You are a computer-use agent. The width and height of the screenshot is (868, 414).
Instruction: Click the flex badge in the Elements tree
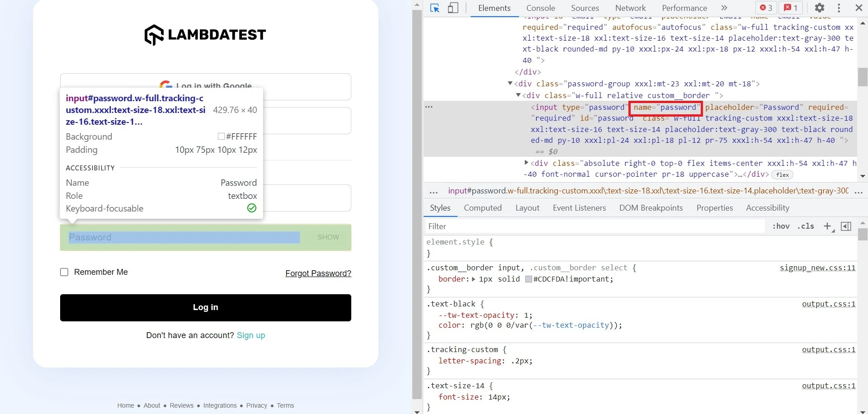783,175
